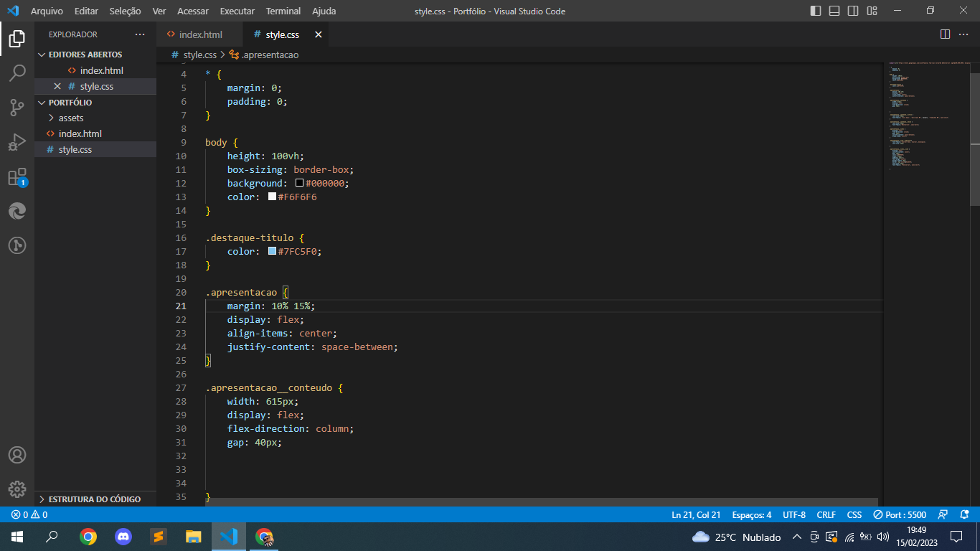
Task: Open the volume control in system tray
Action: pyautogui.click(x=883, y=537)
